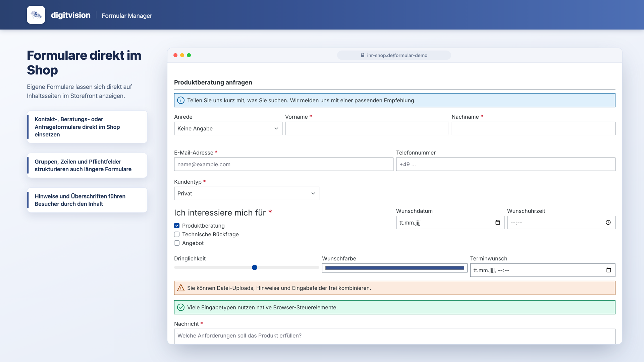Click the Dringlichkeit label
The width and height of the screenshot is (644, 362).
[x=190, y=258]
